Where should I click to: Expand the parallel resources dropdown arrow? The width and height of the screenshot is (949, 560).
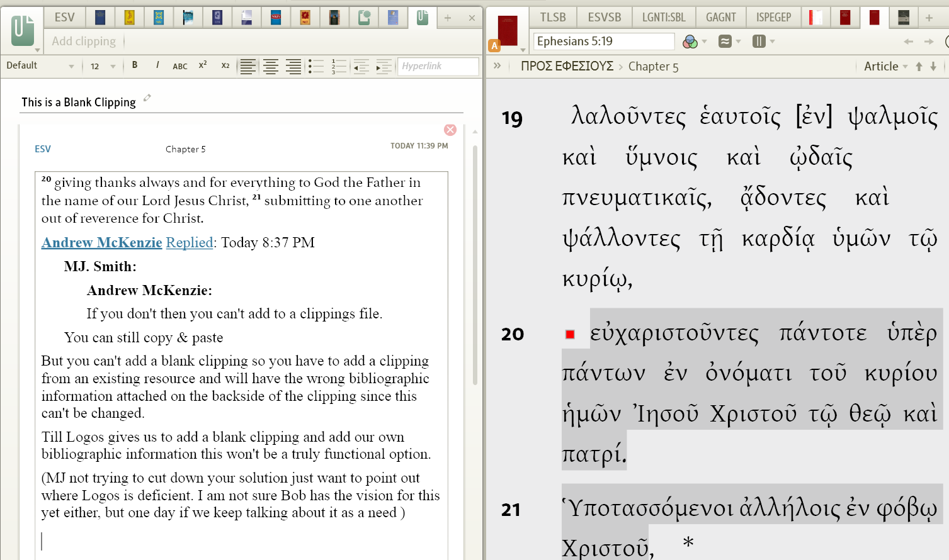pos(738,42)
